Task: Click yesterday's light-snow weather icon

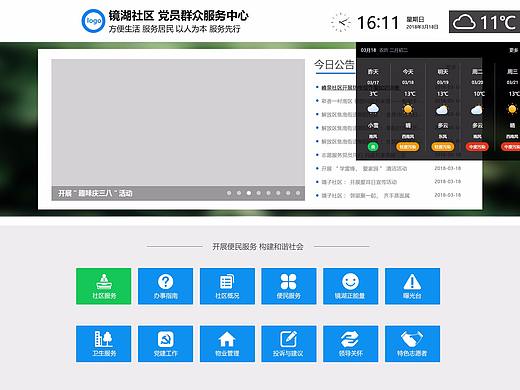Action: (373, 109)
